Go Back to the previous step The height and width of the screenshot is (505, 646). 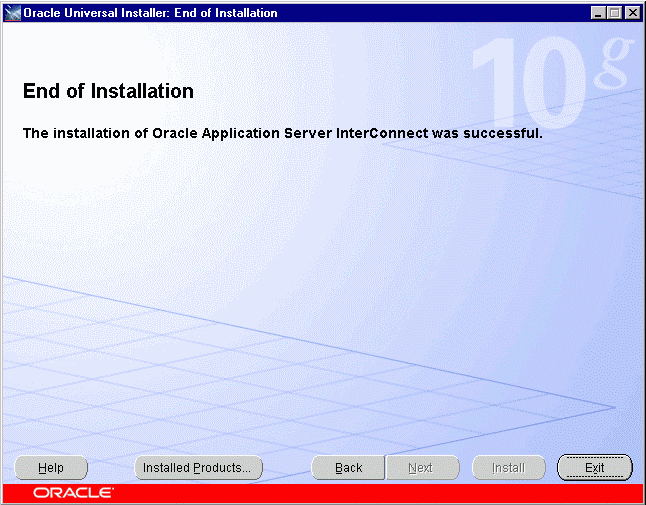(x=348, y=468)
